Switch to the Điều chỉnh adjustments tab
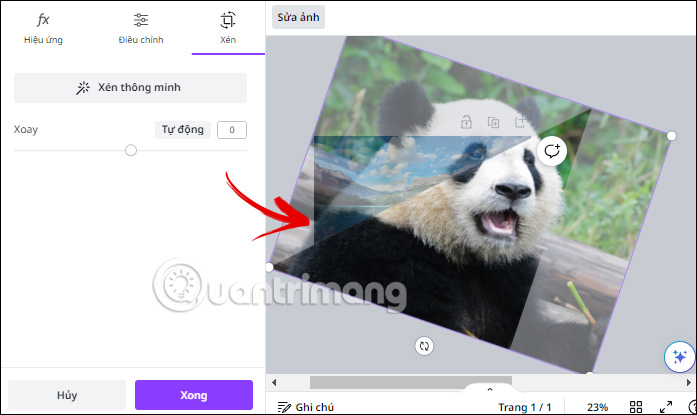 (x=141, y=28)
